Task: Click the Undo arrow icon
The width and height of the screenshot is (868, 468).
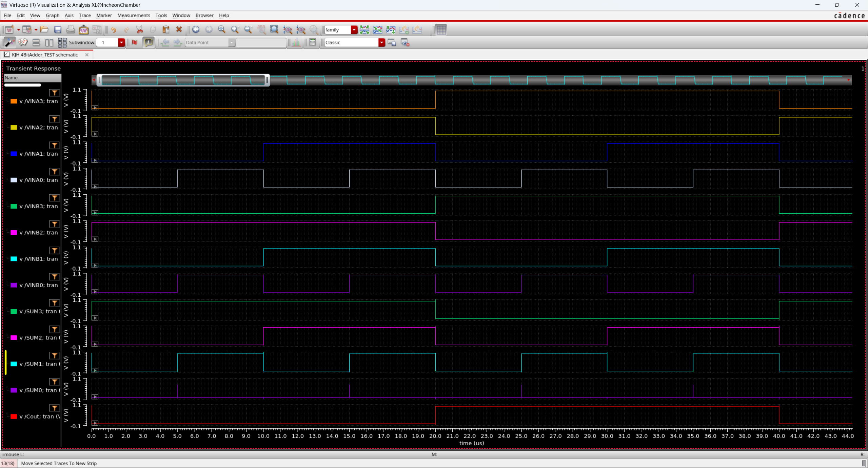Action: click(x=113, y=30)
